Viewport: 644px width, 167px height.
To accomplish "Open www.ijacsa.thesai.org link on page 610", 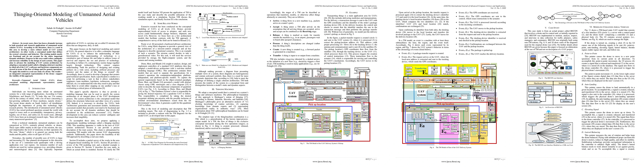I will [64, 161].
